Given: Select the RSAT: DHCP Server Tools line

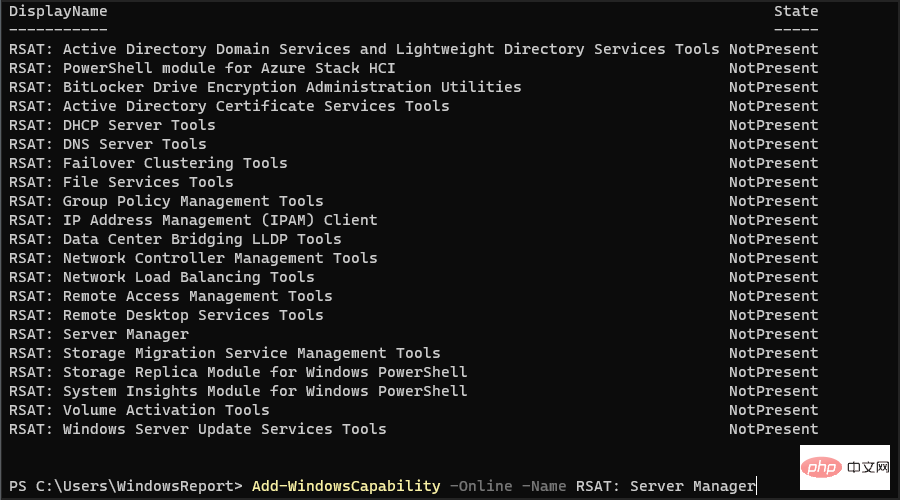Looking at the screenshot, I should (413, 125).
